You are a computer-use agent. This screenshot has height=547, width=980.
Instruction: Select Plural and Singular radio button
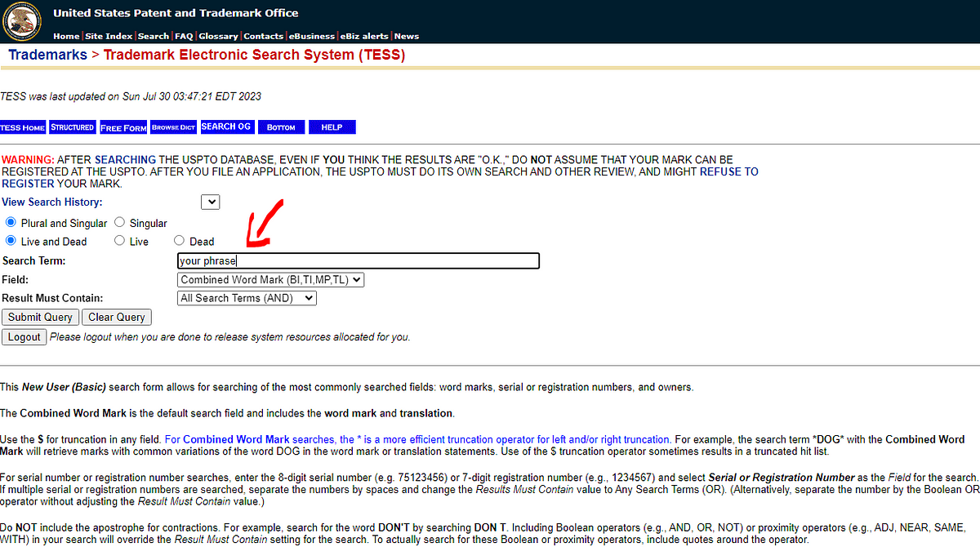[11, 222]
